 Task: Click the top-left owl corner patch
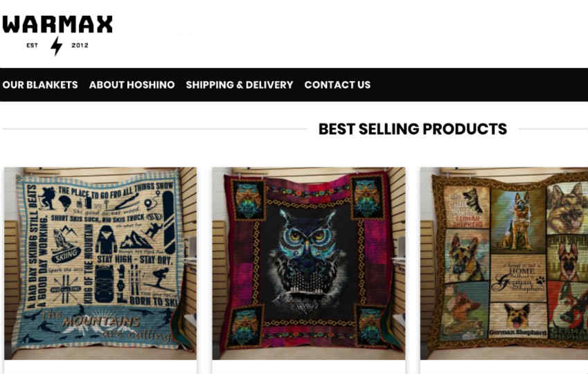pyautogui.click(x=248, y=199)
